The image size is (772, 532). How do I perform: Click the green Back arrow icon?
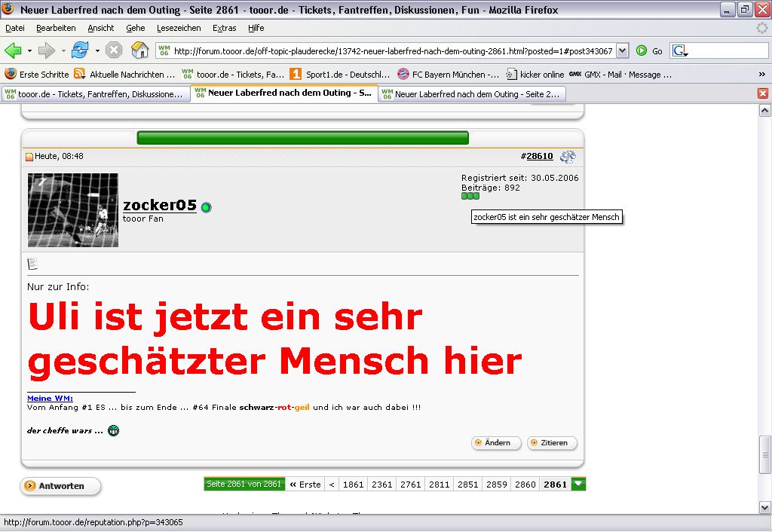pos(13,50)
